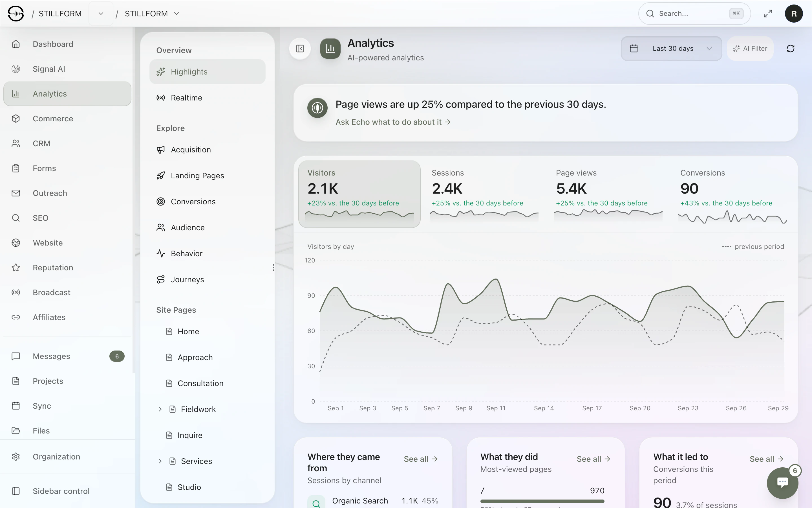
Task: Click Ask Echo what to do about it
Action: pyautogui.click(x=393, y=122)
